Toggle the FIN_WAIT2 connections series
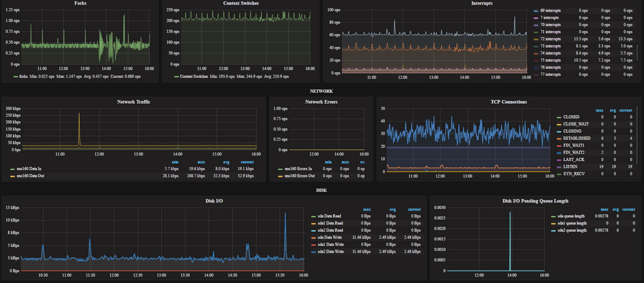Viewport: 644px width, 283px height. coord(574,152)
